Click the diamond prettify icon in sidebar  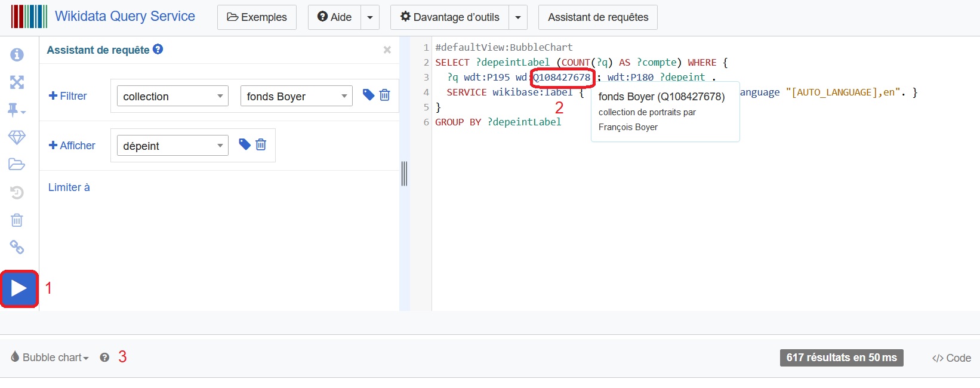pyautogui.click(x=17, y=137)
